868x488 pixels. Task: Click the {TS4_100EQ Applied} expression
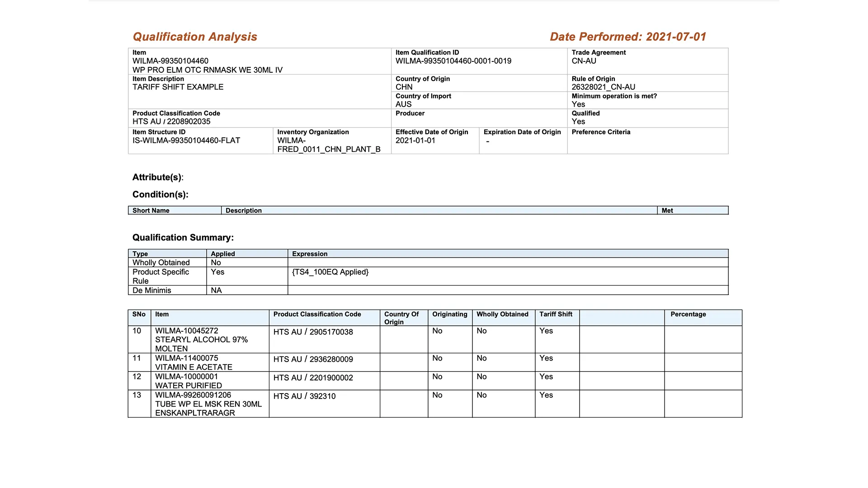coord(330,272)
